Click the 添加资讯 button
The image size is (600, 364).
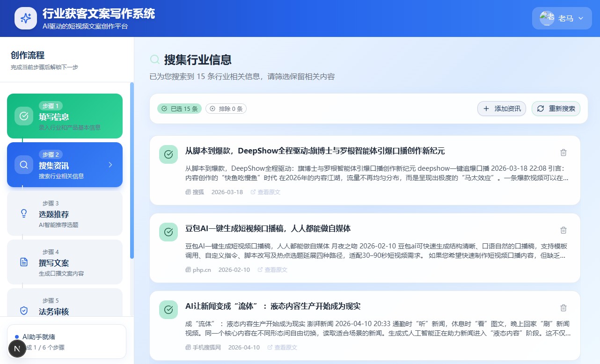[x=502, y=109]
